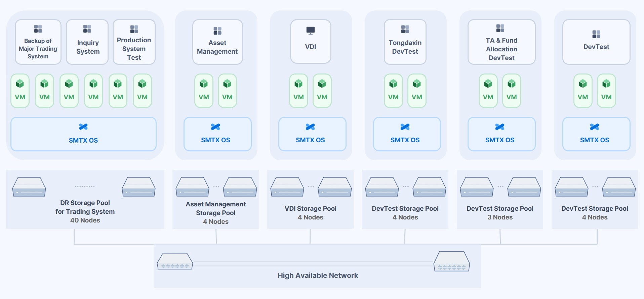
Task: Click the 3 Nodes text
Action: (500, 217)
